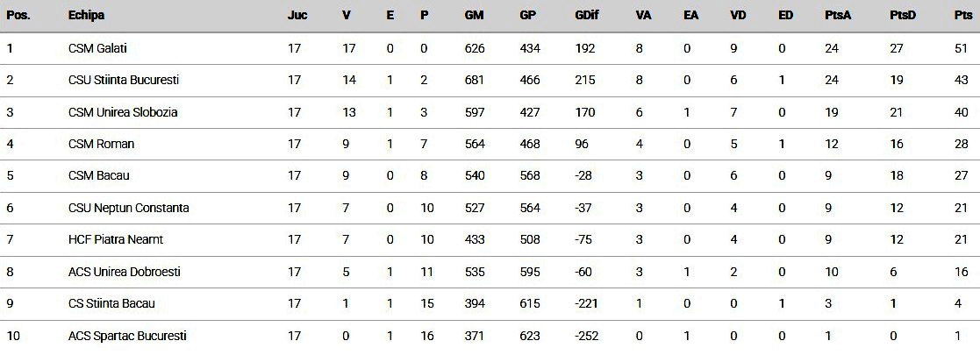
Task: Click the Juc column header
Action: tap(297, 16)
